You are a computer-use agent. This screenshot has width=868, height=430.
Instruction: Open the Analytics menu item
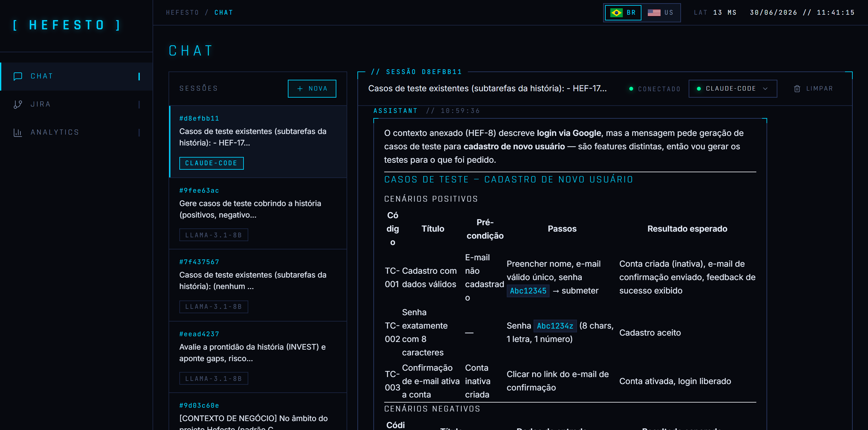(x=77, y=132)
